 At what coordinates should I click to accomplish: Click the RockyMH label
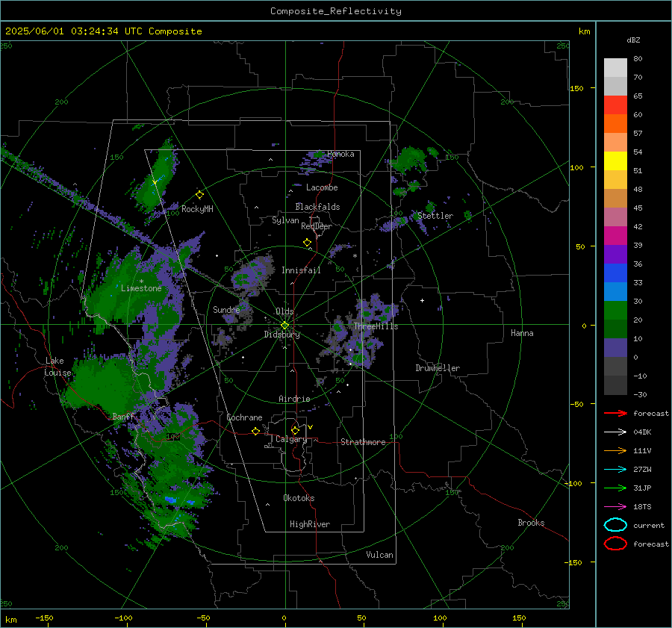click(197, 209)
